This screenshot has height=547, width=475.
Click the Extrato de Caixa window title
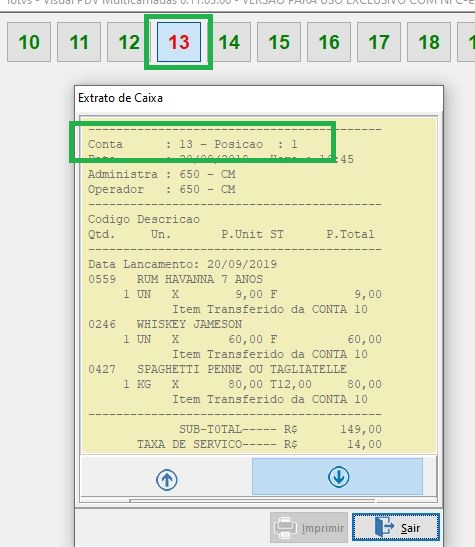pos(120,98)
